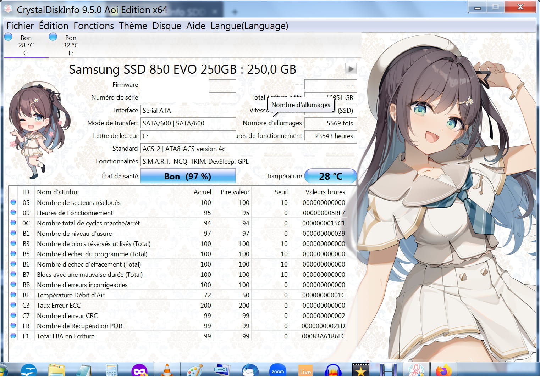Image resolution: width=540 pixels, height=392 pixels.
Task: Select the C: drive tab at 28 °C
Action: click(26, 45)
